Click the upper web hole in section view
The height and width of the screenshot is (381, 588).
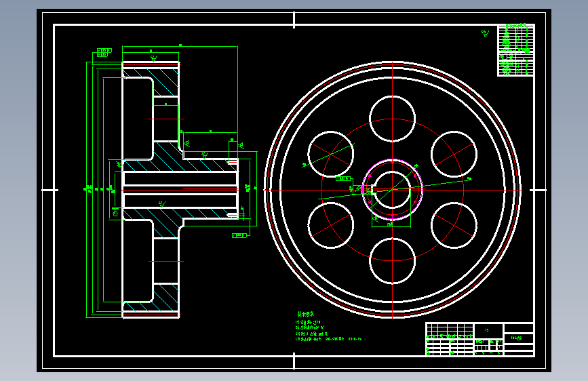click(165, 119)
